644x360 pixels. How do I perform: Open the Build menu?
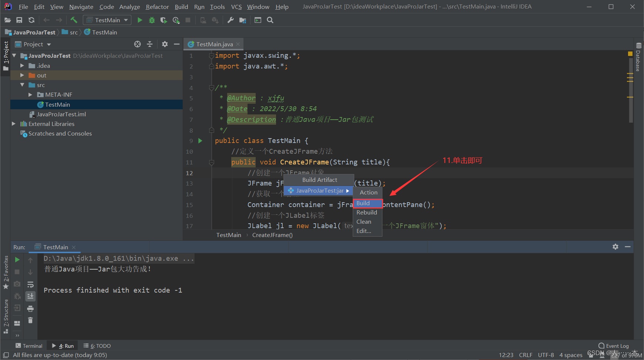[x=182, y=7]
